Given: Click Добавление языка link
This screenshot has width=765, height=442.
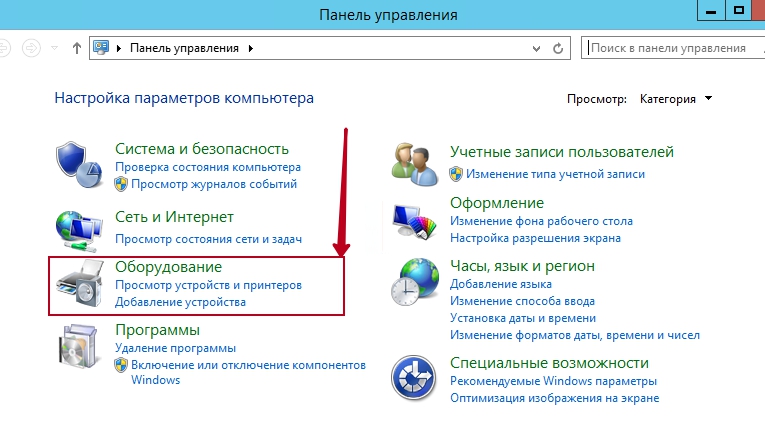Looking at the screenshot, I should 501,284.
